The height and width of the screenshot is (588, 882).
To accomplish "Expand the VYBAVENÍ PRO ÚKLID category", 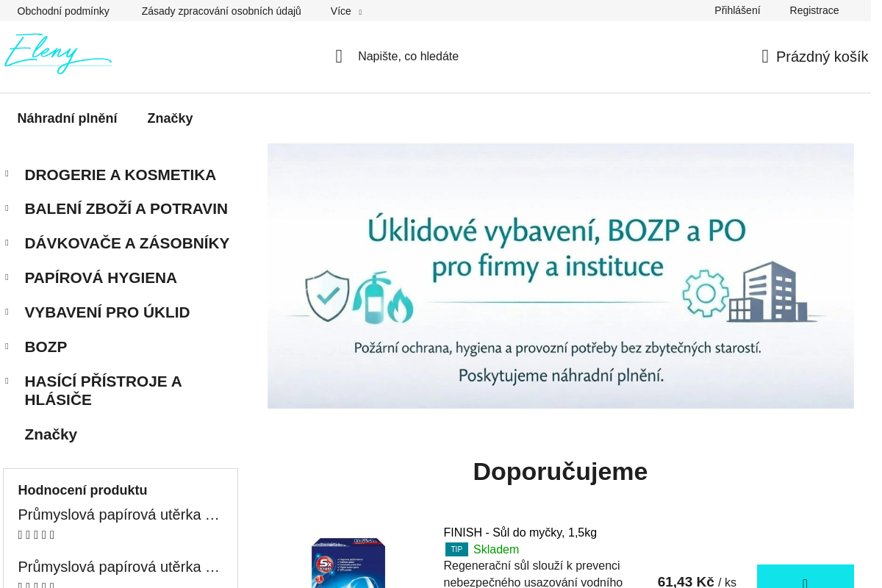I will [7, 312].
